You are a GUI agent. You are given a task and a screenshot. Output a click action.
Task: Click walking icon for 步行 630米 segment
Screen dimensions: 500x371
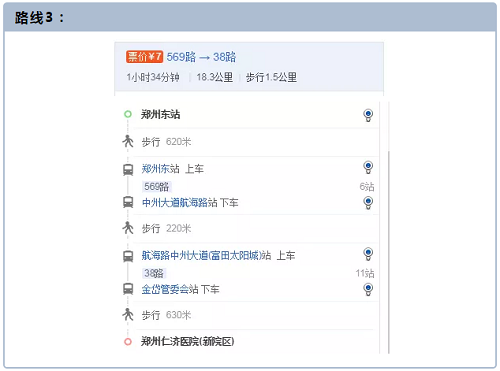click(x=128, y=314)
